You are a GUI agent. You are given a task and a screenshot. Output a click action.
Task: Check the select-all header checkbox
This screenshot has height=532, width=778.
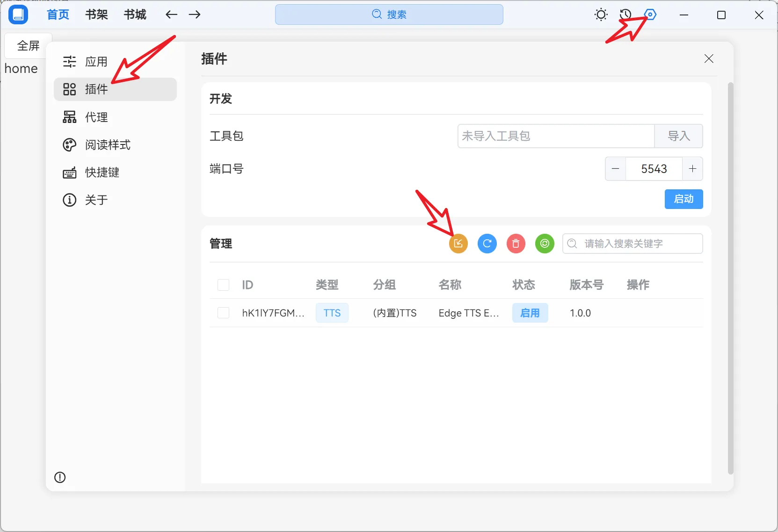click(223, 285)
